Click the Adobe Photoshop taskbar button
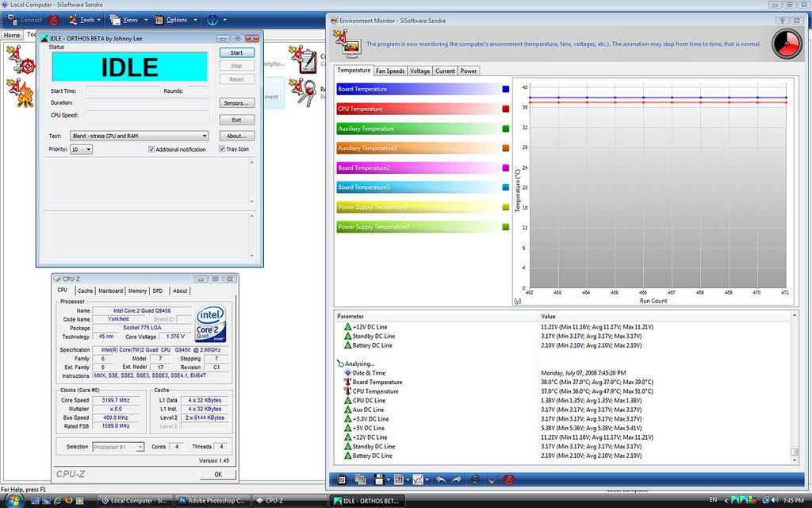Screen dimensions: 812x508 point(213,501)
